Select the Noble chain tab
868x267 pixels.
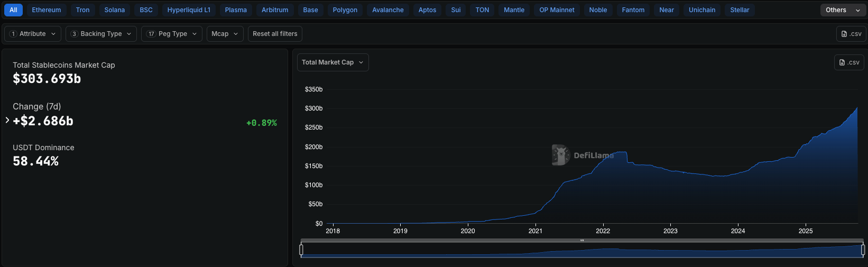point(598,10)
